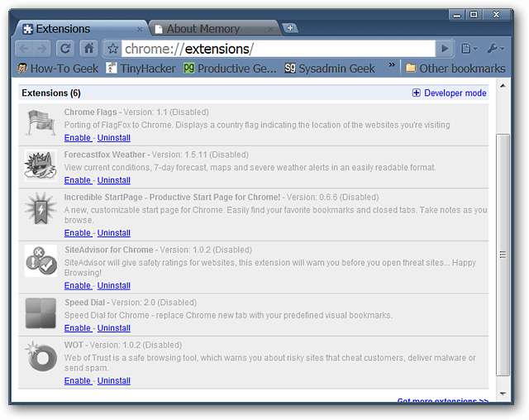
Task: Click the Go arrow beside the address bar
Action: coord(445,49)
